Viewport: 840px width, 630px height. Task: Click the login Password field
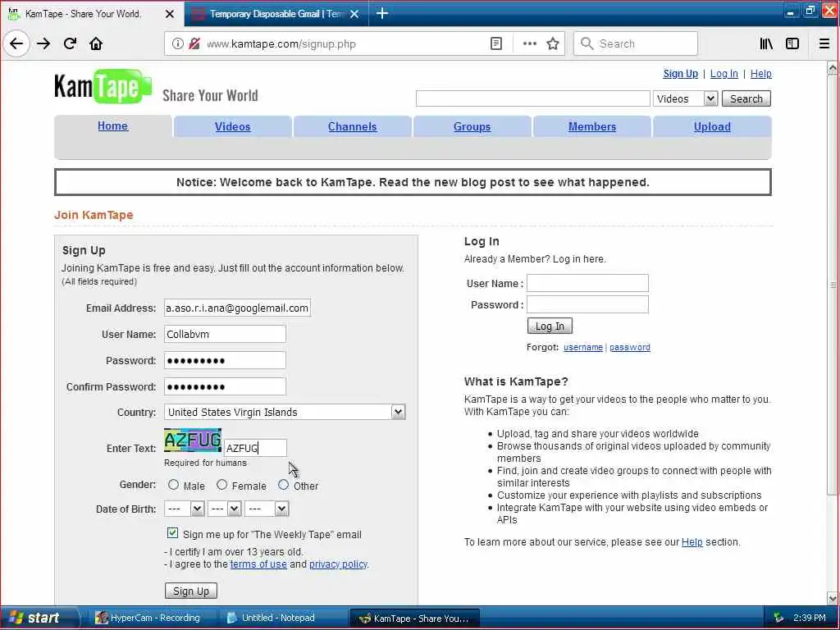tap(587, 304)
